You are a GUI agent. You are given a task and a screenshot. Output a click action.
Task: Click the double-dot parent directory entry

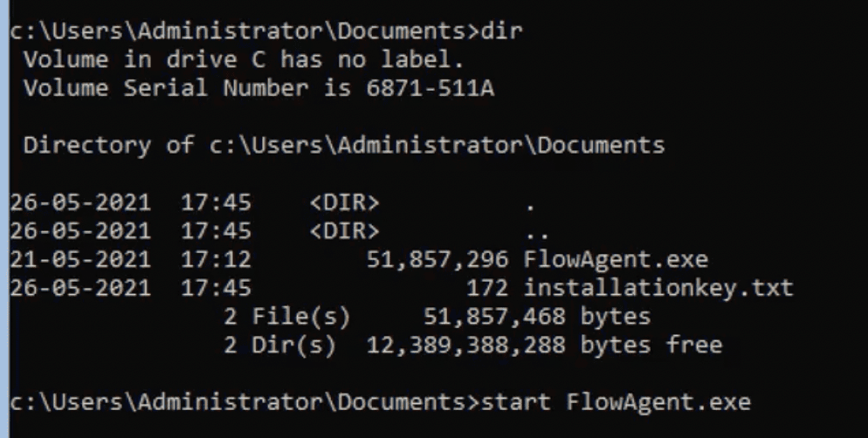536,233
